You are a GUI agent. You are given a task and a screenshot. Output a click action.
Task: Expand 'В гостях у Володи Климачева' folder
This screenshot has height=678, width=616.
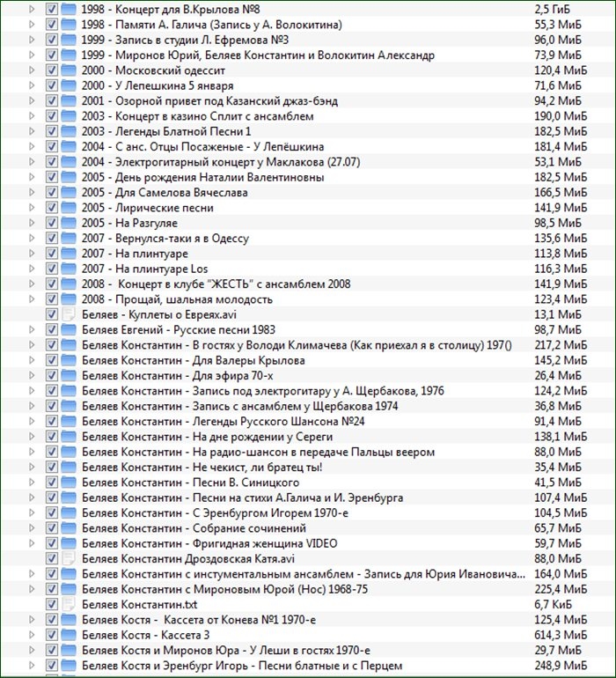(32, 345)
